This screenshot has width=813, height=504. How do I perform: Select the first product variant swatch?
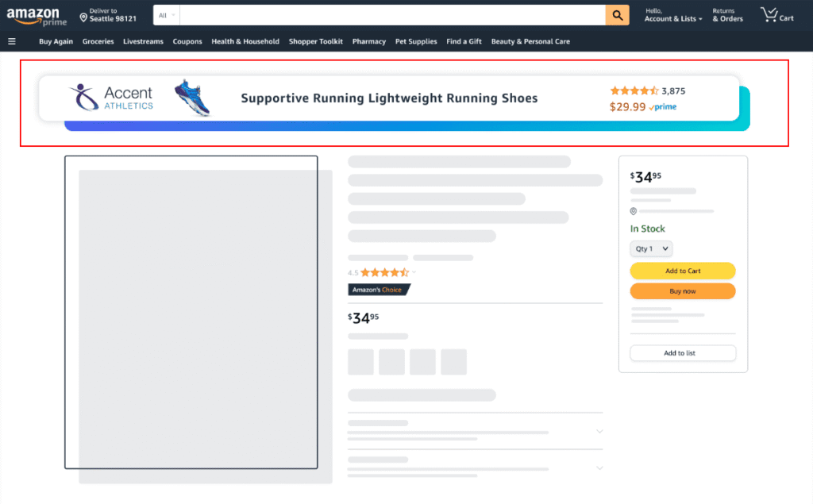(361, 362)
